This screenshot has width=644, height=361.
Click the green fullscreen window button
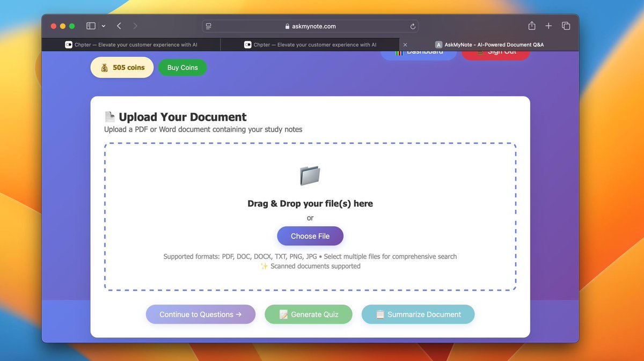tap(72, 26)
